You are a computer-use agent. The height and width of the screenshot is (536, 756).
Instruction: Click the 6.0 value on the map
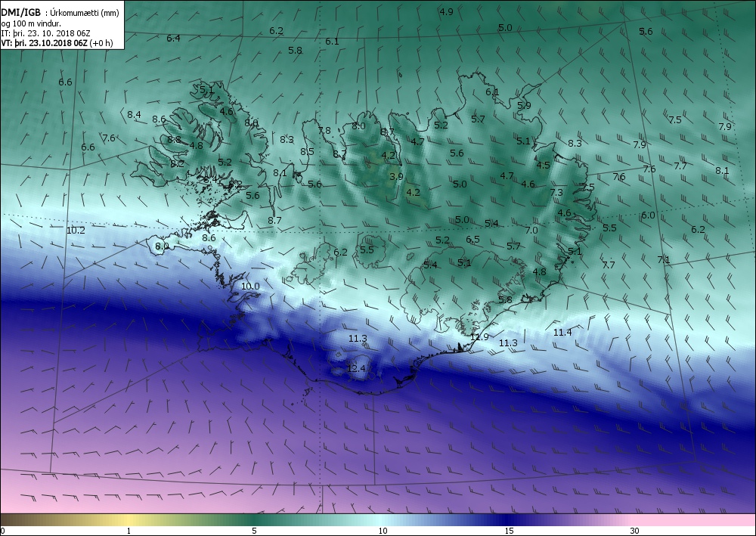648,215
